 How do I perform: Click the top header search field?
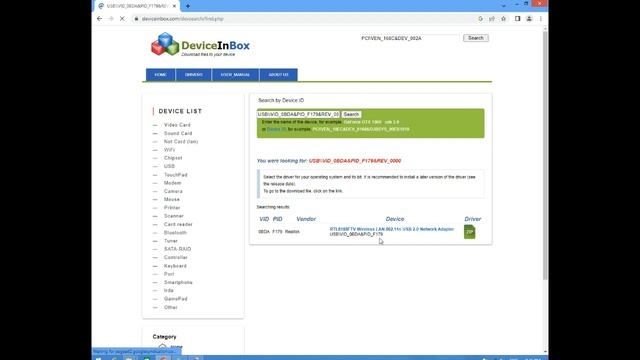tap(410, 38)
